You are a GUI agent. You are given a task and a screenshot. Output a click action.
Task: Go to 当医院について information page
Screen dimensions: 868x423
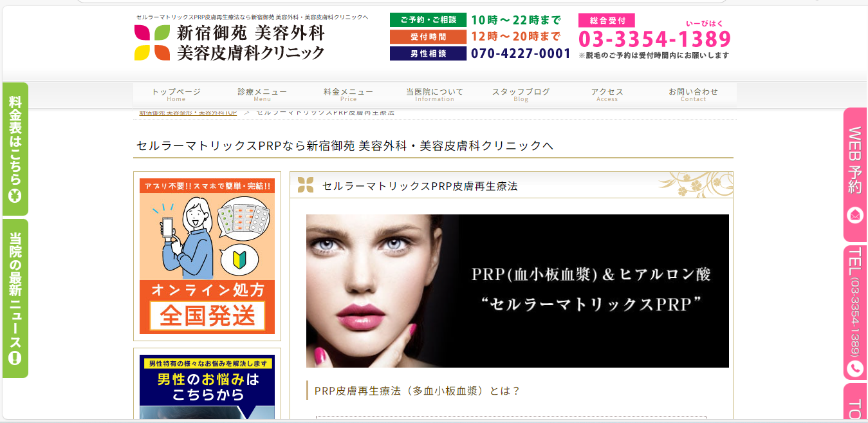[x=434, y=94]
